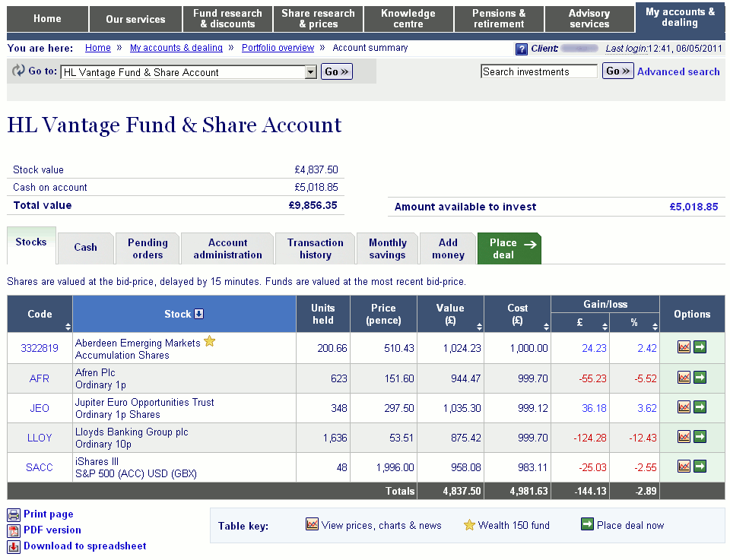Viewport: 730px width, 560px height.
Task: Sort table by Code column arrows
Action: [x=68, y=327]
